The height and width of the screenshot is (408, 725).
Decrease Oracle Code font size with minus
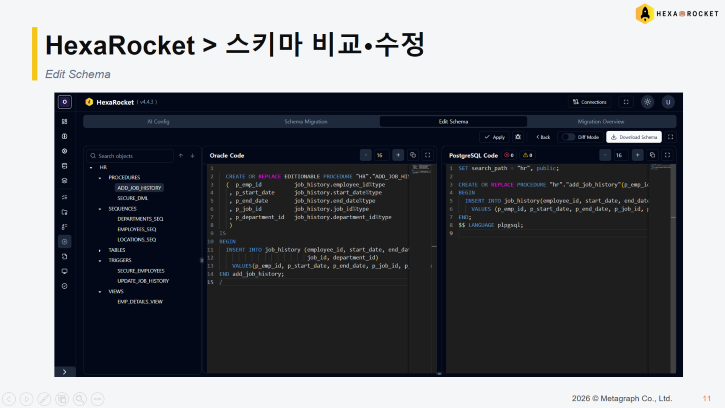tap(365, 155)
